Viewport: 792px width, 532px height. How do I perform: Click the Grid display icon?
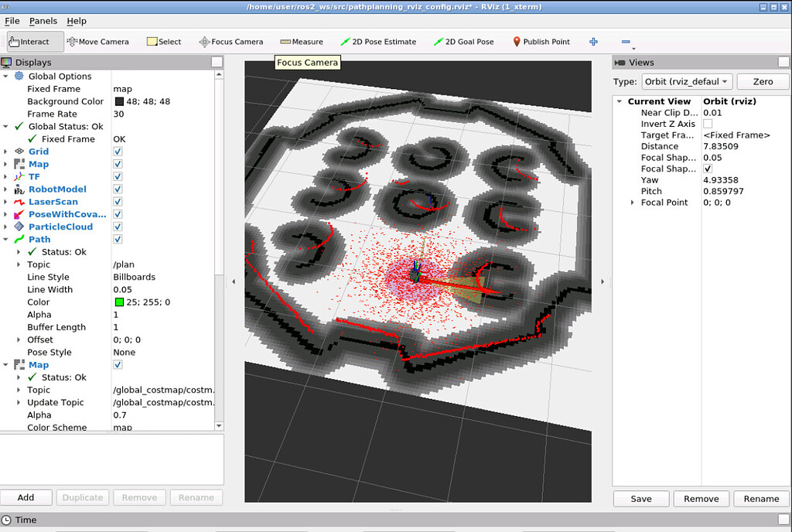click(x=19, y=152)
